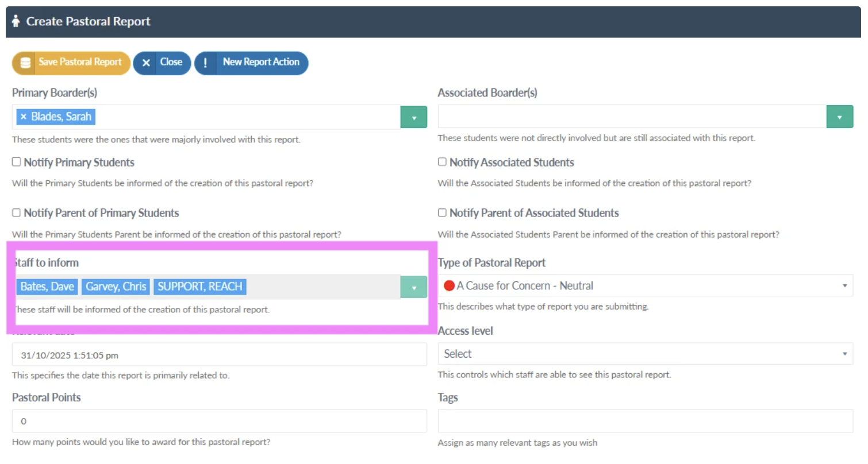Click the Pastoral Points input field
The height and width of the screenshot is (464, 868).
220,421
